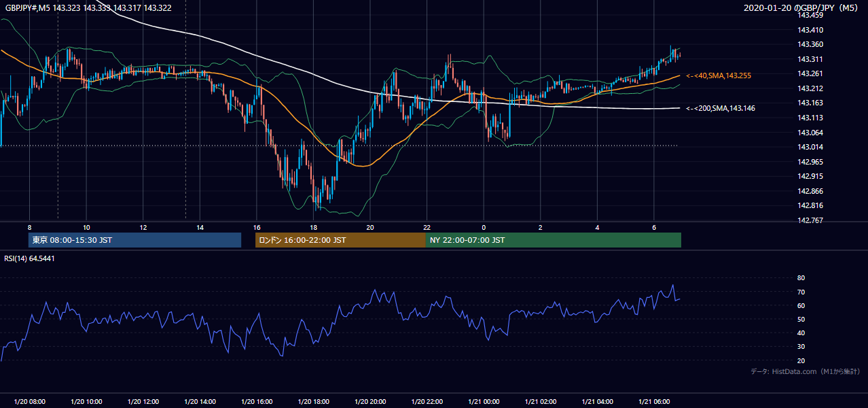
Task: Click the 1/20 22:00 bottom time label
Action: (427, 402)
